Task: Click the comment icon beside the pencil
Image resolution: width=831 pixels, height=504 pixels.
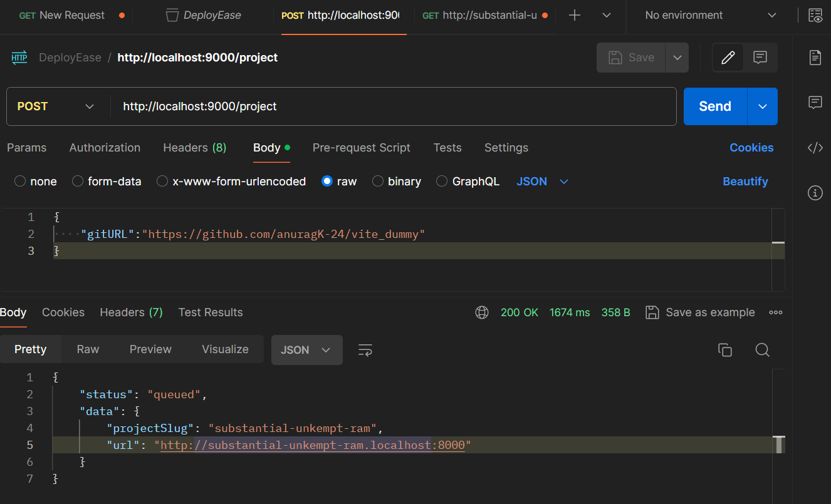Action: [760, 58]
